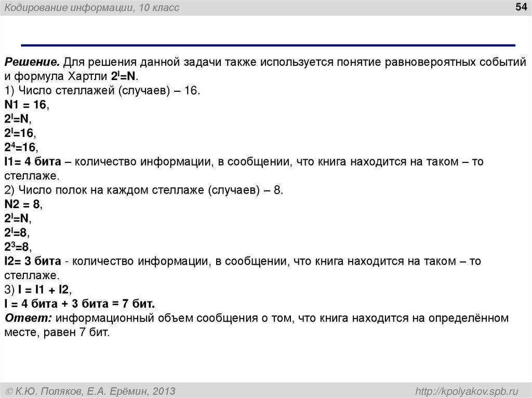Click the bold word 'Решение.'
This screenshot has height=398, width=532.
coord(32,62)
